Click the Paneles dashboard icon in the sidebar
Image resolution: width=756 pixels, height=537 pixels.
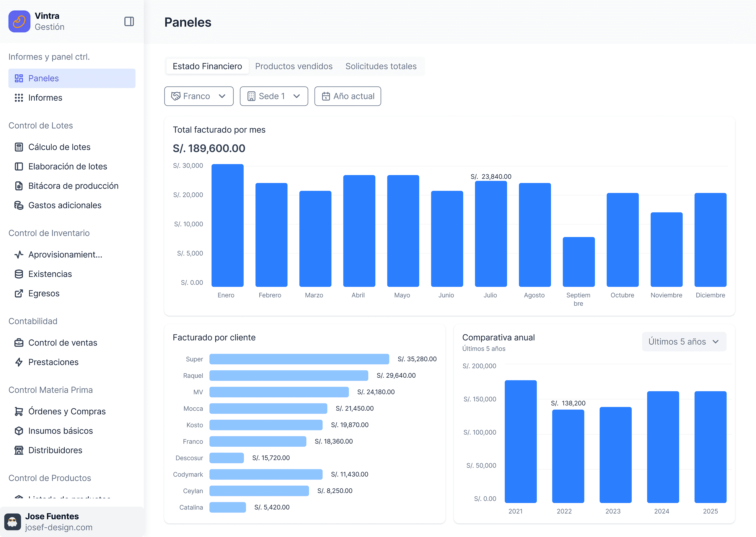click(19, 78)
